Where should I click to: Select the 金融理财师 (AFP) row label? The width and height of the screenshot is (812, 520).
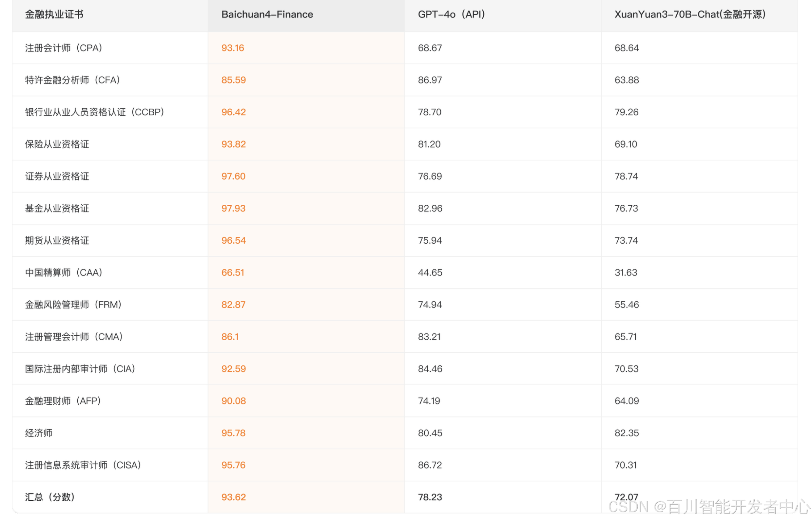point(63,401)
